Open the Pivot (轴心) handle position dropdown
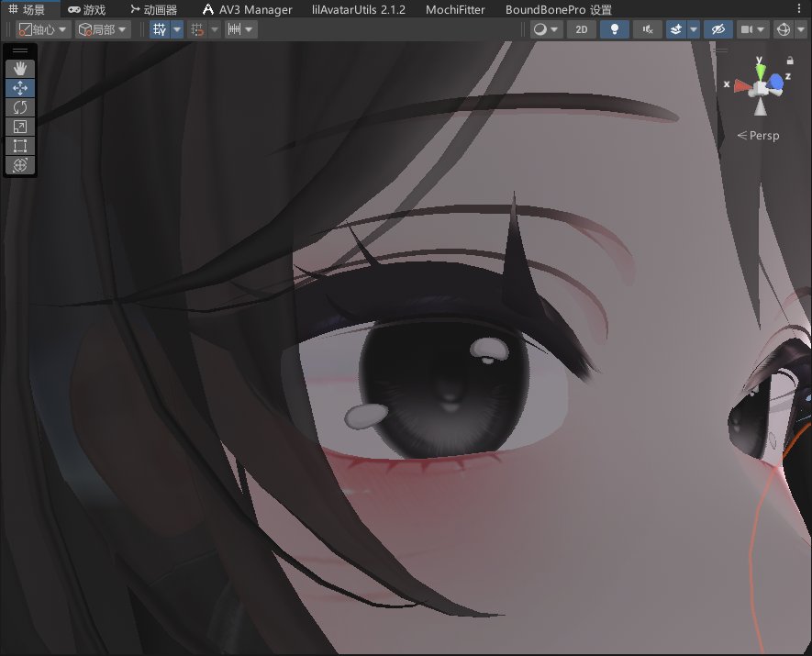The image size is (812, 656). pos(43,29)
